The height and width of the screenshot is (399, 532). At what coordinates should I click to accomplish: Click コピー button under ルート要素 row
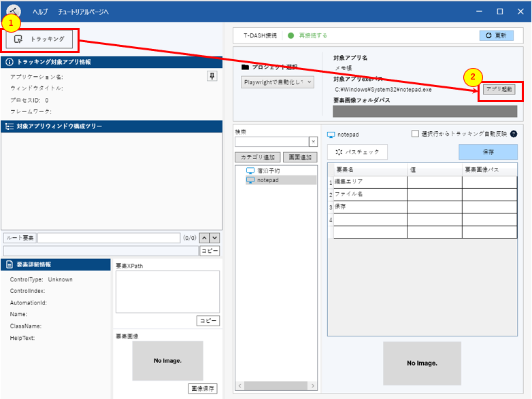click(210, 251)
